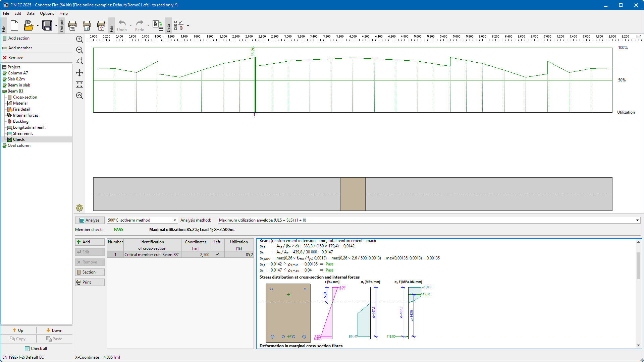
Task: Create a new file from the toolbar
Action: tap(14, 25)
